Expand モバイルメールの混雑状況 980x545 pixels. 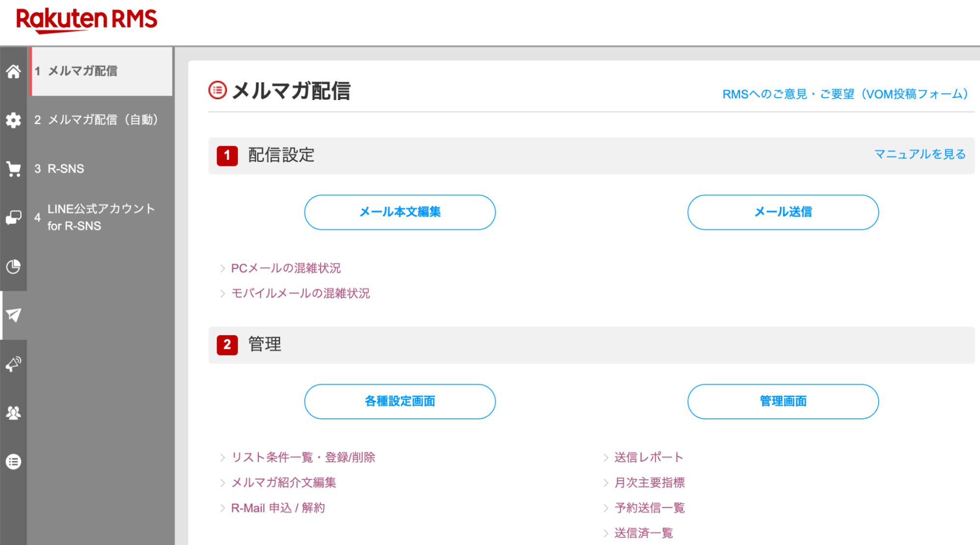pos(301,293)
